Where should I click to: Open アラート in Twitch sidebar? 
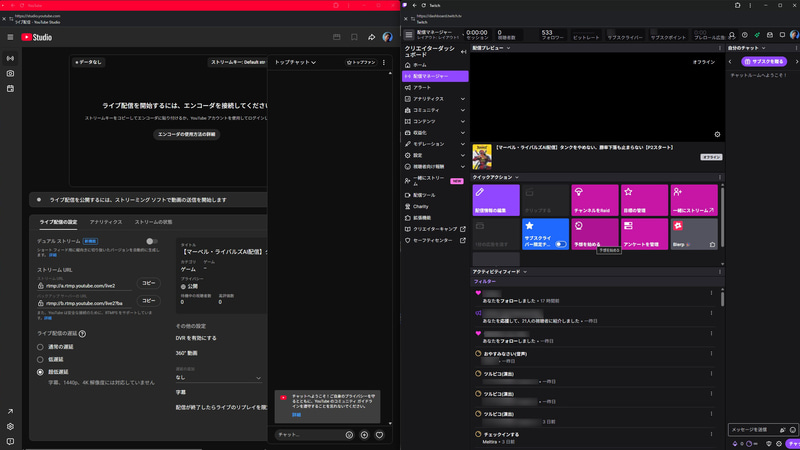[x=435, y=88]
